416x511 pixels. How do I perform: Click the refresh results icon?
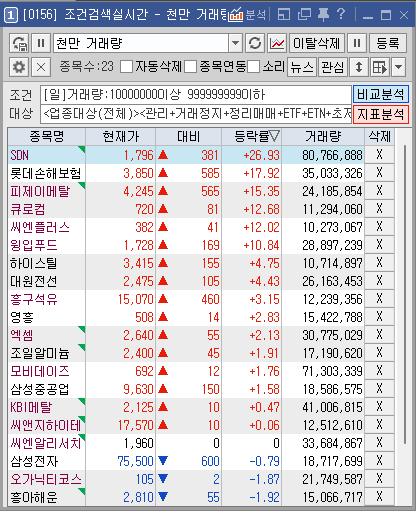coord(255,43)
